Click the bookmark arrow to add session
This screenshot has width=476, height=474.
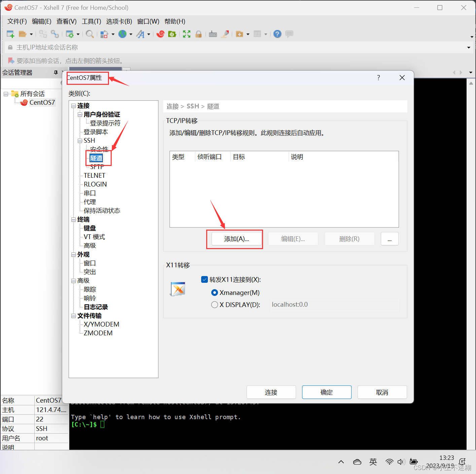[x=11, y=61]
